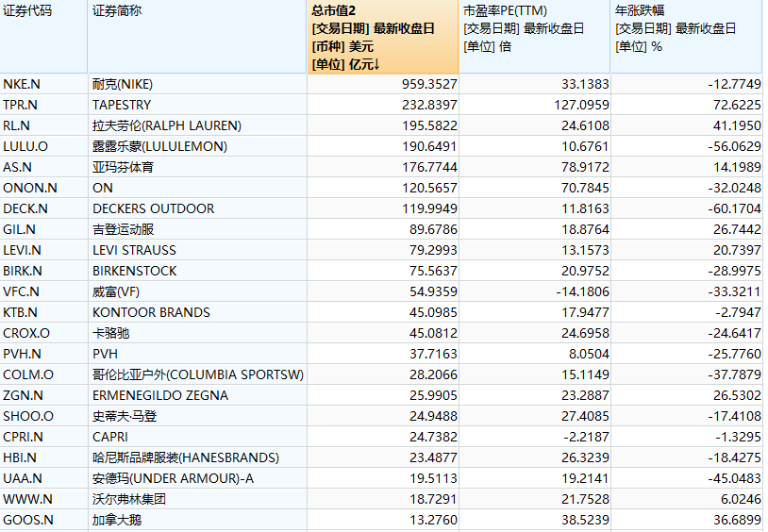Click the RL.N code cell
The height and width of the screenshot is (532, 768).
(x=43, y=125)
